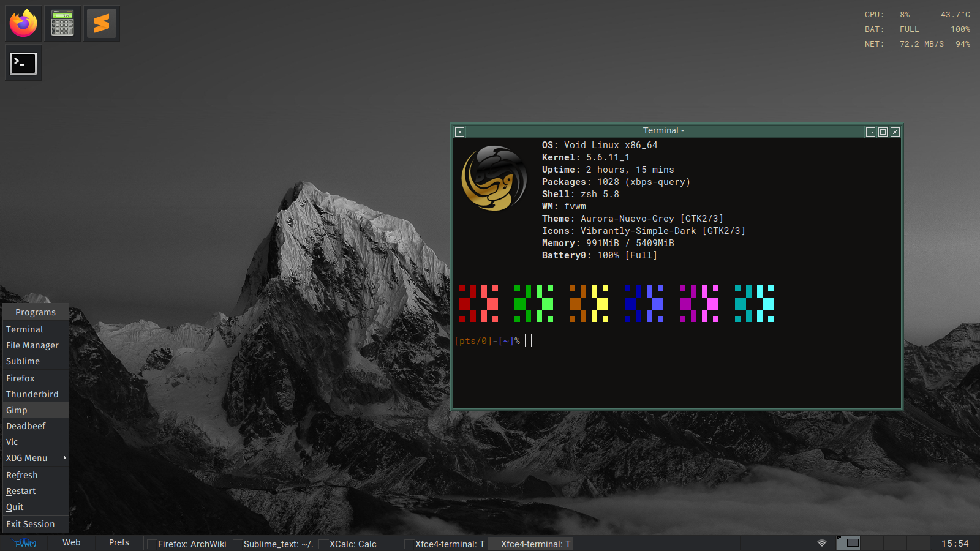980x551 pixels.
Task: Click the Theme Aurora-Nuevo-Grey line
Action: coord(633,219)
